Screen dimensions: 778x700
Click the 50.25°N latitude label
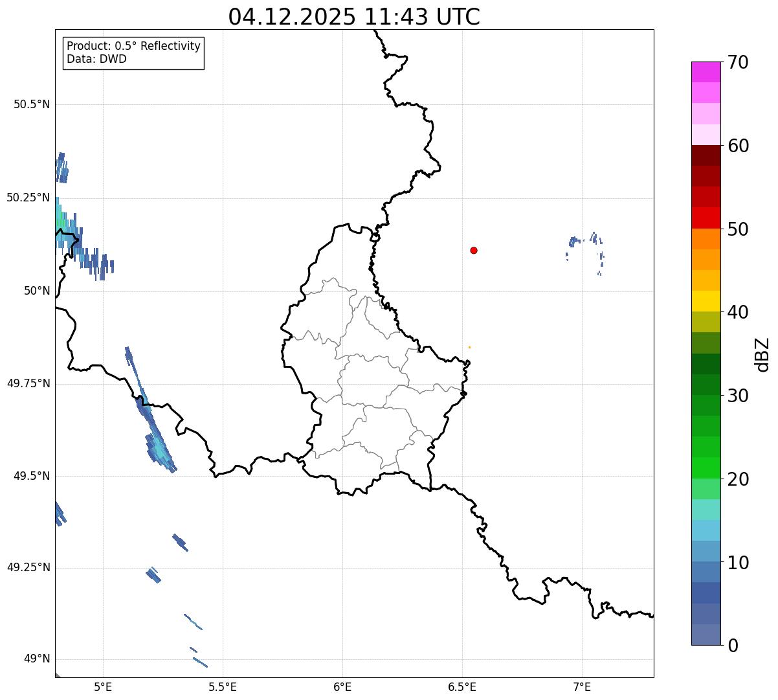pyautogui.click(x=28, y=198)
